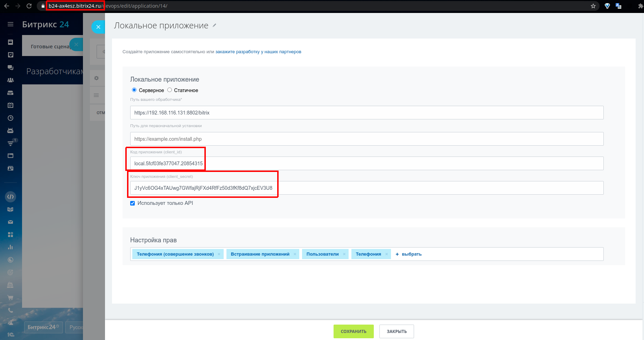The width and height of the screenshot is (644, 340).
Task: Open the Developer resources code icon
Action: 10,197
